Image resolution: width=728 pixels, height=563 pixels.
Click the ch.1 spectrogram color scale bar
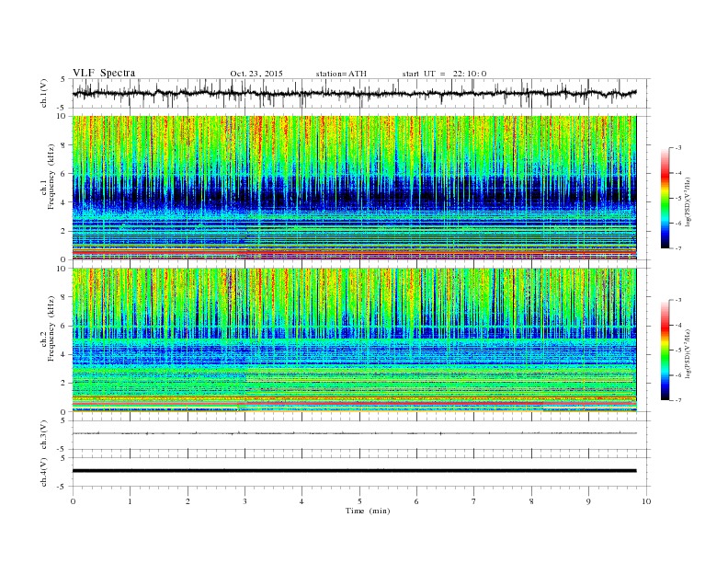tap(665, 198)
